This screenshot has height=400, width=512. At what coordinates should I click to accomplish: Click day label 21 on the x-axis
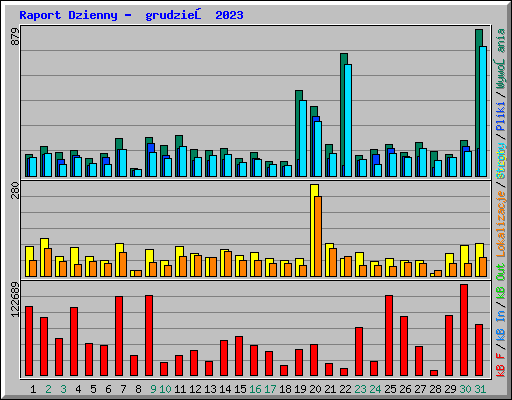pos(330,389)
